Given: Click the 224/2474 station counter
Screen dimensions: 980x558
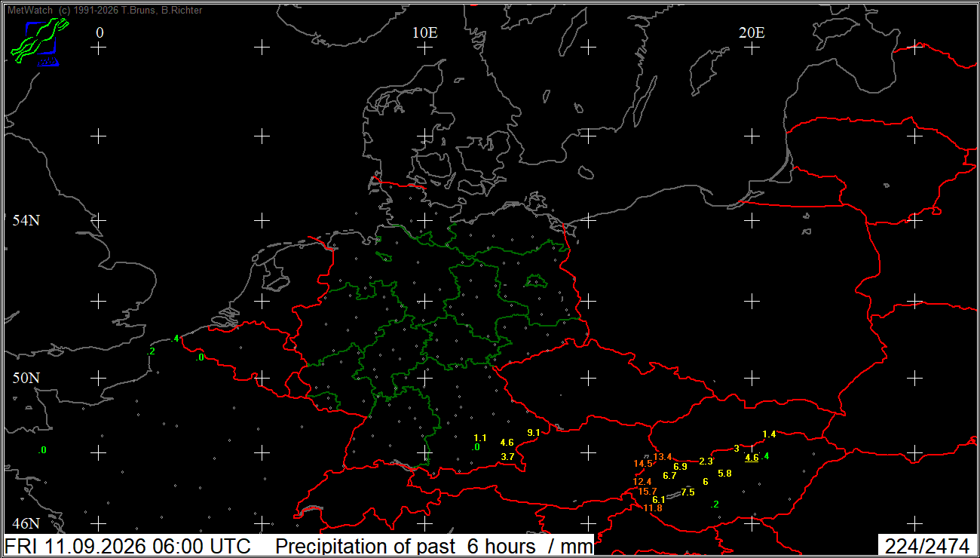Looking at the screenshot, I should click(x=926, y=546).
